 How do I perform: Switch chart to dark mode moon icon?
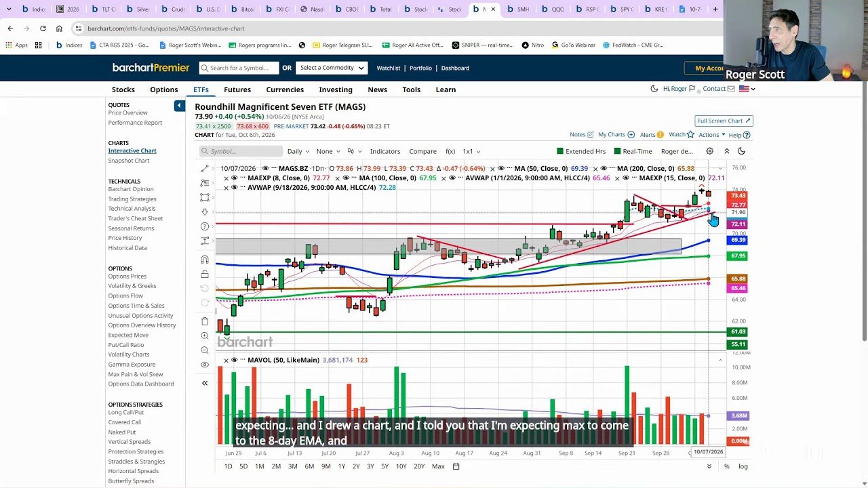[x=741, y=151]
